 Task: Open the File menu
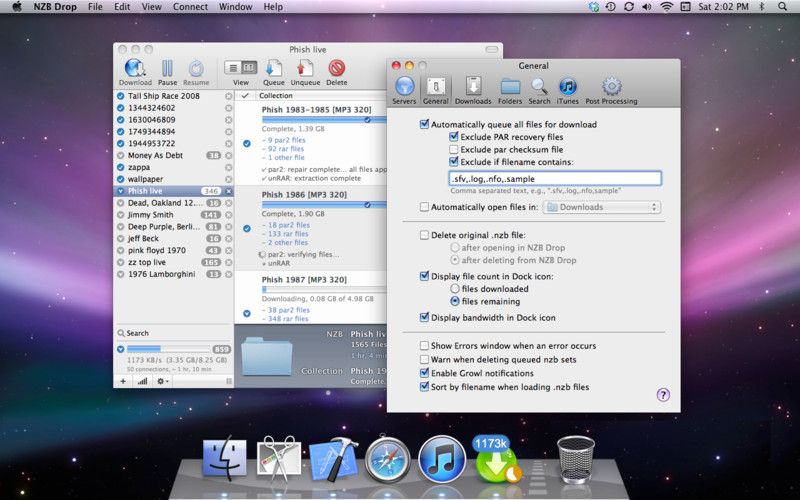[x=95, y=7]
